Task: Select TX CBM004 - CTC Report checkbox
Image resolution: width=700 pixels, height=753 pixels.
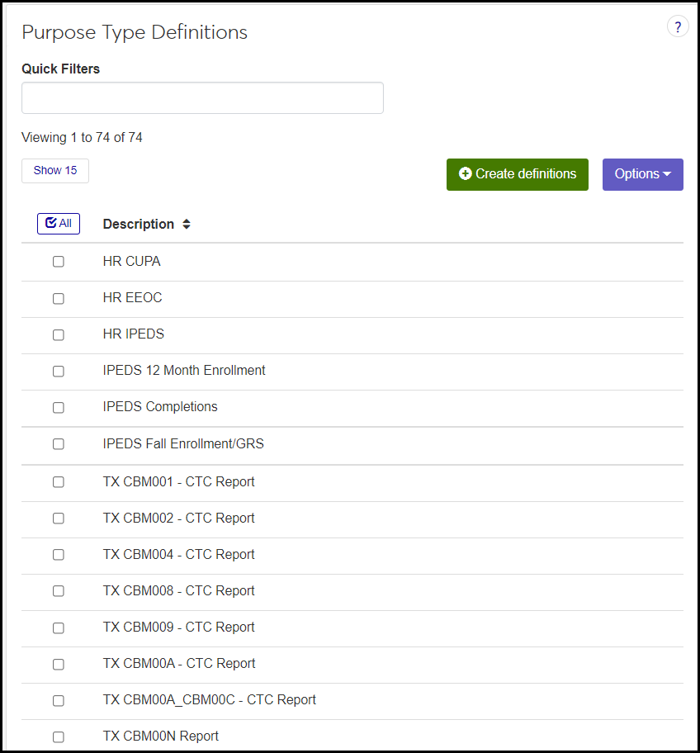Action: click(x=59, y=555)
